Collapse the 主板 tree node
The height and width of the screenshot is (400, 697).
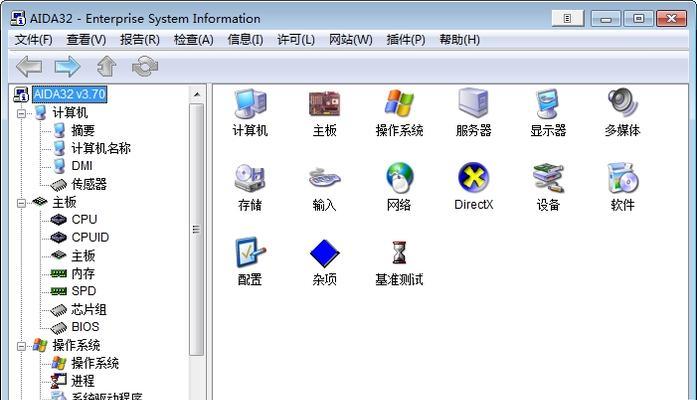point(21,203)
